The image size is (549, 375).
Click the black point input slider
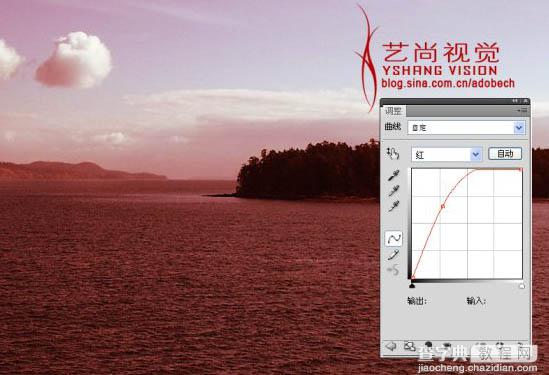click(412, 286)
